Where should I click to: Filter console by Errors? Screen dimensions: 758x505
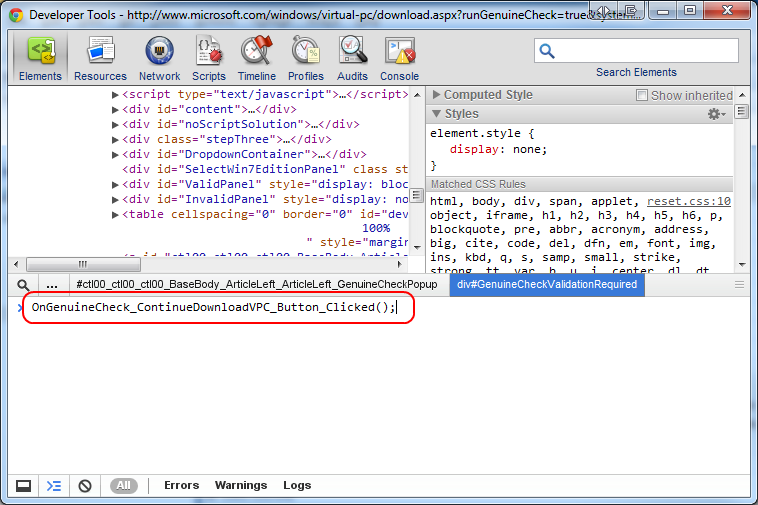(181, 485)
